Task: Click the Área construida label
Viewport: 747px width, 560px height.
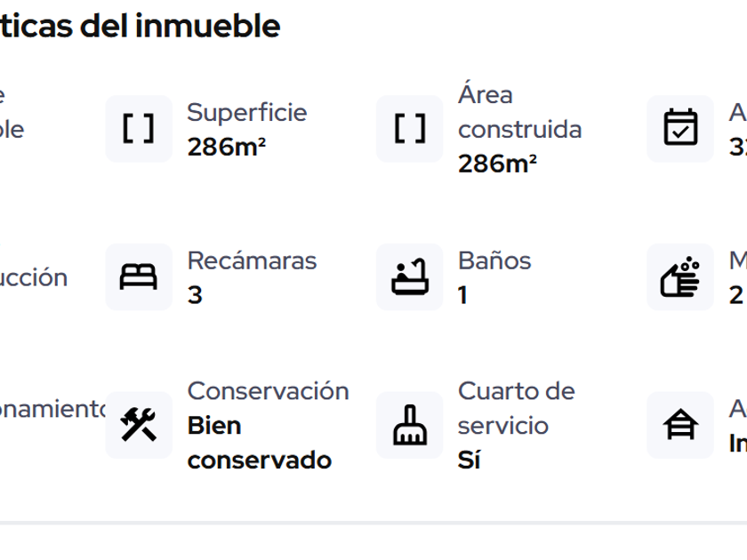Action: pos(519,112)
